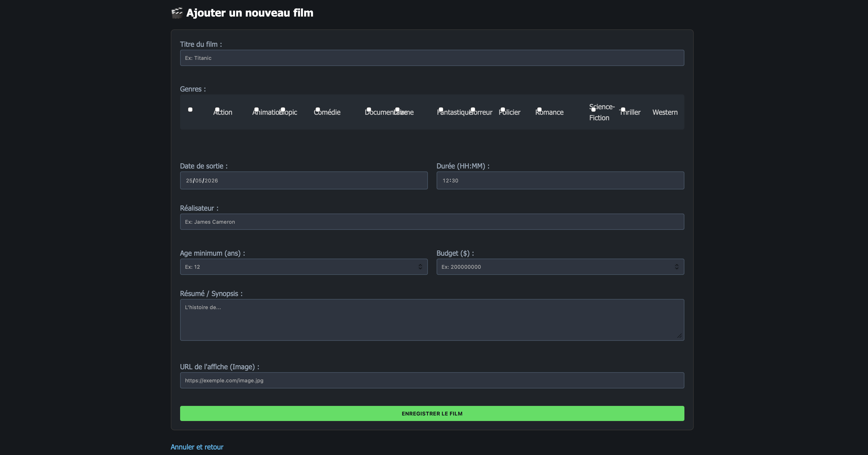Focus the Age minimum number field
The width and height of the screenshot is (868, 455).
point(304,267)
